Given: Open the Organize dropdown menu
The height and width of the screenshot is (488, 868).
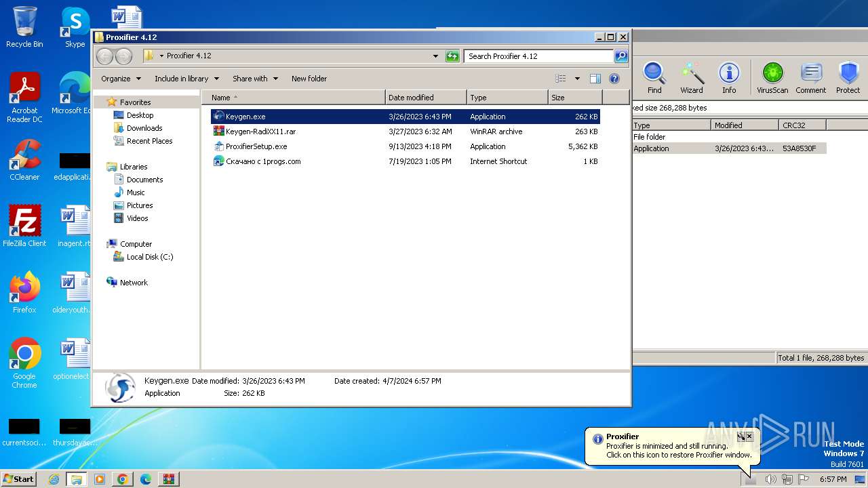Looking at the screenshot, I should point(121,79).
